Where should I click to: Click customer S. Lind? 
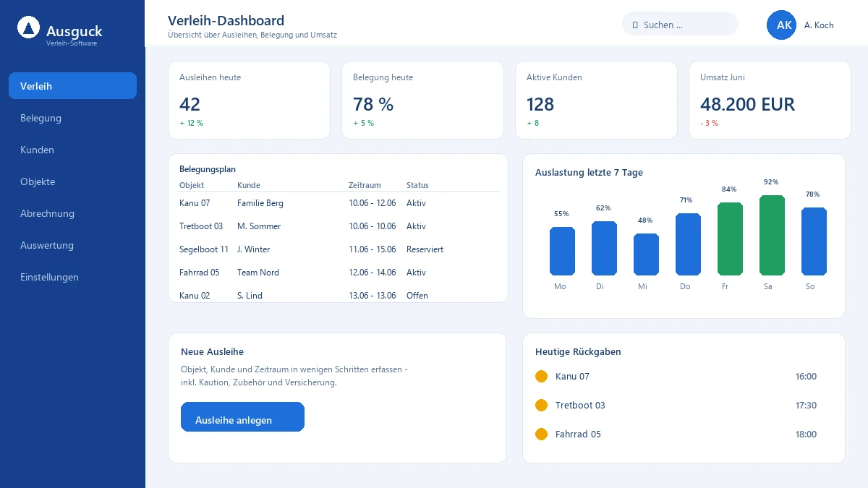point(250,296)
